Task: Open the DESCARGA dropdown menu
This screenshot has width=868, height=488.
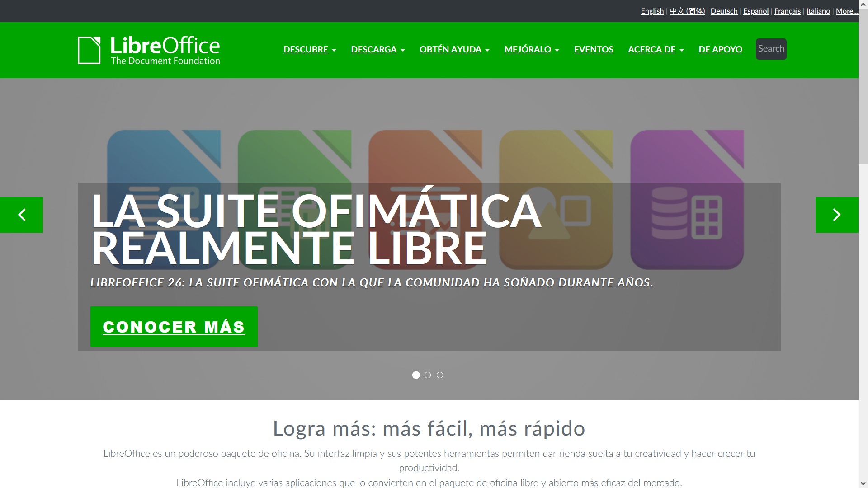Action: pyautogui.click(x=377, y=49)
